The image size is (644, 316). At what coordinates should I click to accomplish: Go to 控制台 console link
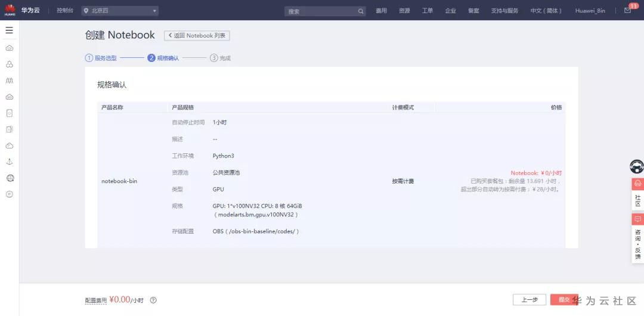click(x=66, y=11)
